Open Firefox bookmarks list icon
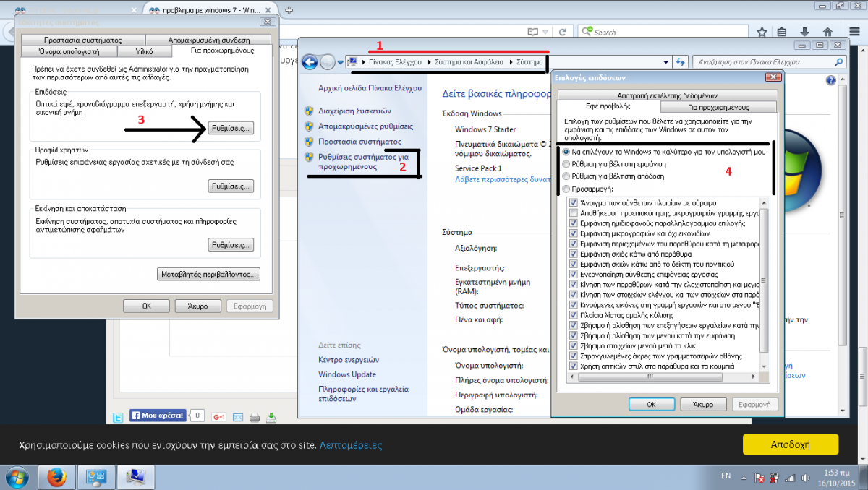868x490 pixels. (783, 32)
